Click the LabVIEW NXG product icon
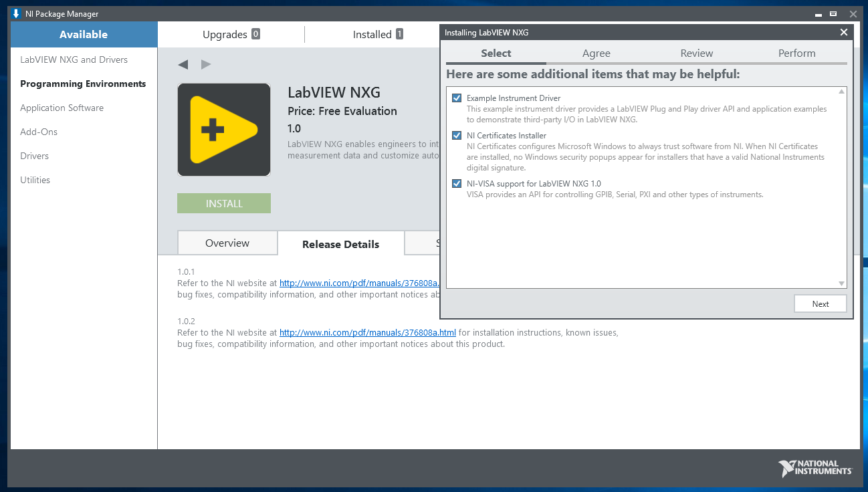Viewport: 868px width, 492px height. click(x=224, y=130)
